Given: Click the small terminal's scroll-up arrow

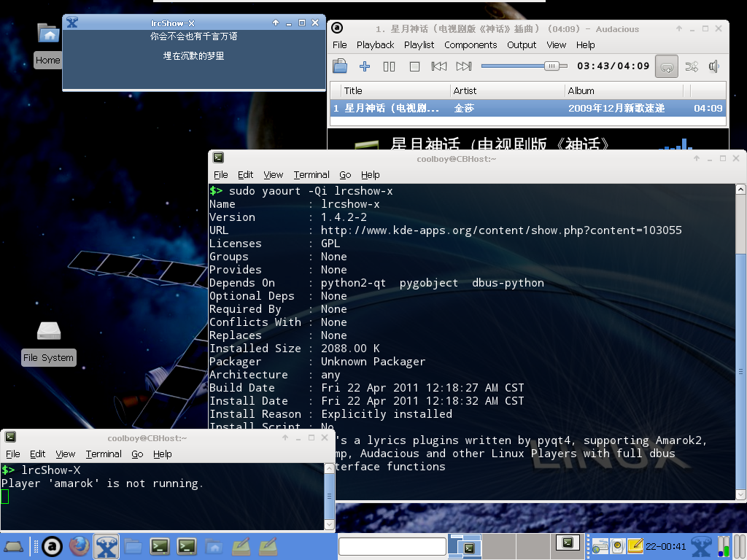Looking at the screenshot, I should [329, 469].
